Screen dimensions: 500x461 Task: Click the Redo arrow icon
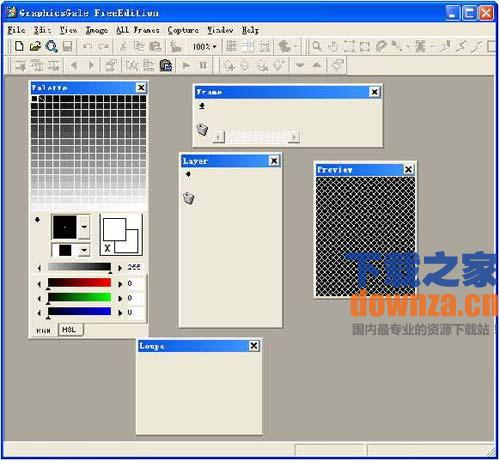coord(104,46)
